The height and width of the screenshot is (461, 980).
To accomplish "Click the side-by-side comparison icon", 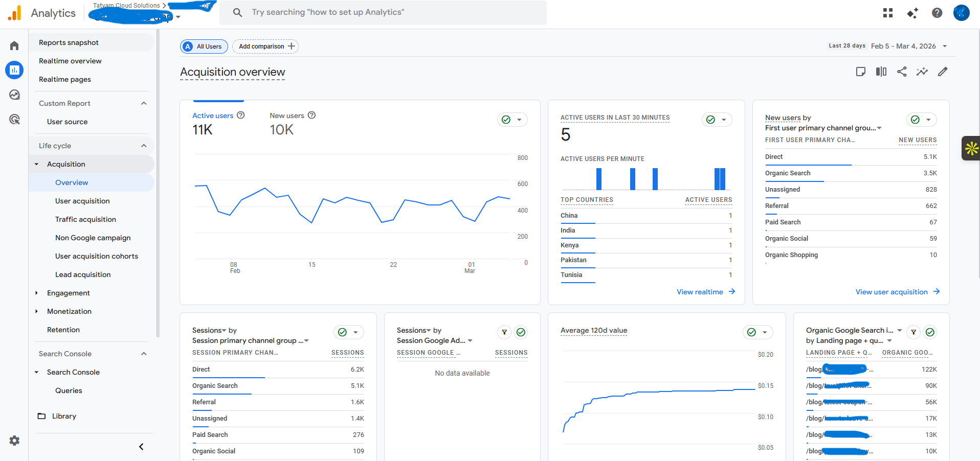I will 881,72.
